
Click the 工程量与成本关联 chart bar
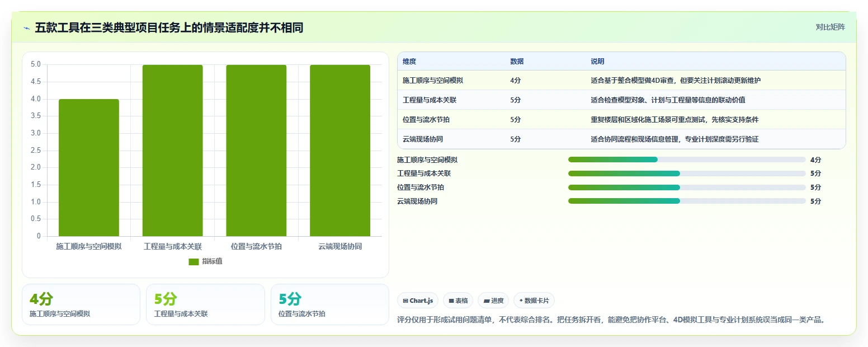point(172,151)
